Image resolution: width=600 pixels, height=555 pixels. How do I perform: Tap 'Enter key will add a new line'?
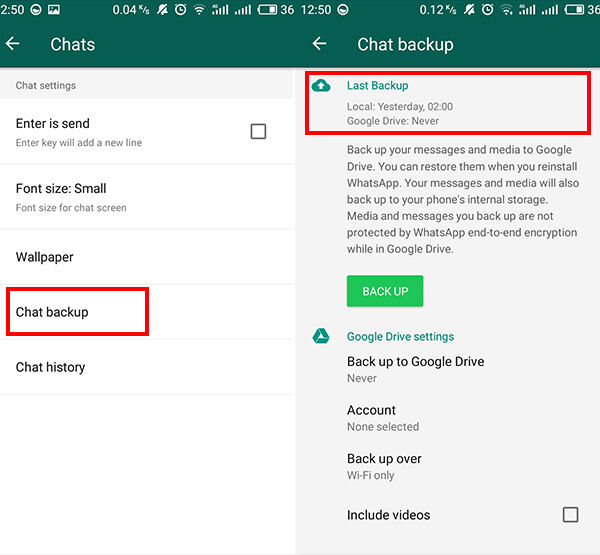(79, 143)
